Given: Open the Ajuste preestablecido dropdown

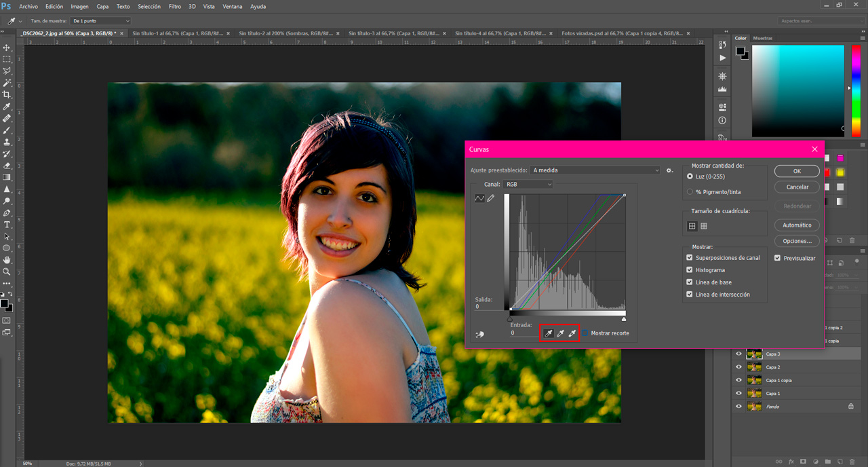Looking at the screenshot, I should coord(593,170).
